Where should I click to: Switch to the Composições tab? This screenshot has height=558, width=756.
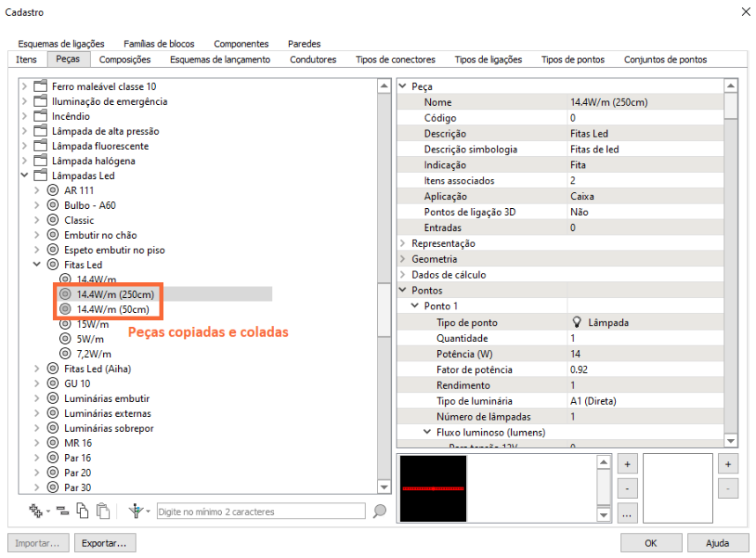124,60
